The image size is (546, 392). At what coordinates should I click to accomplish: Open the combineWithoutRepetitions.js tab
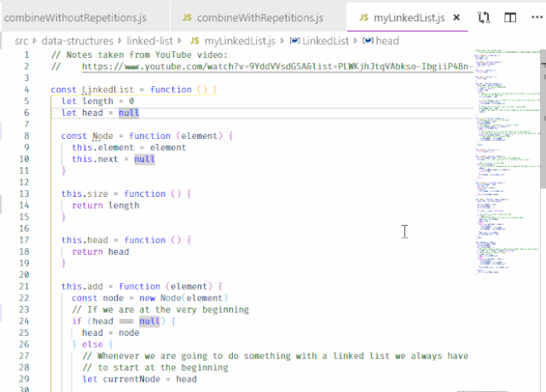[75, 18]
